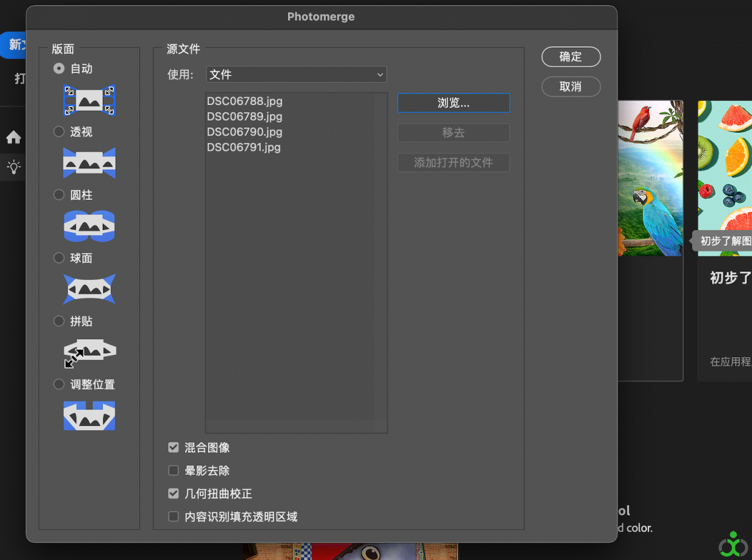Select the 透视 radio button

(59, 132)
